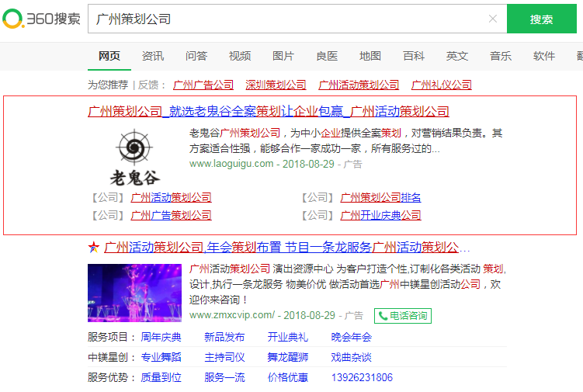
Task: Click the 360搜索 logo
Action: coord(41,19)
